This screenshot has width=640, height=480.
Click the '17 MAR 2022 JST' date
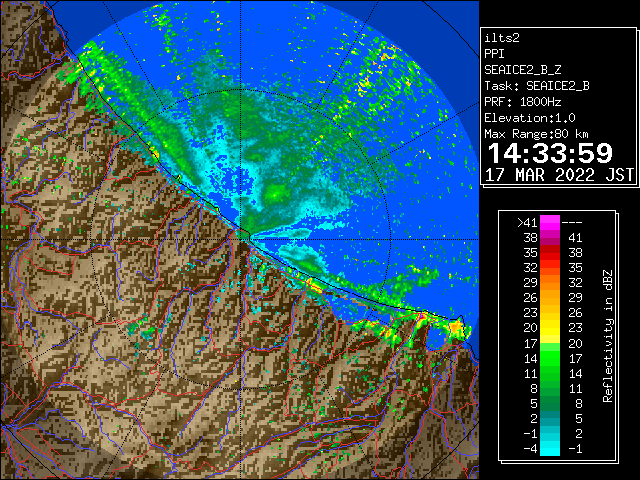[x=559, y=175]
